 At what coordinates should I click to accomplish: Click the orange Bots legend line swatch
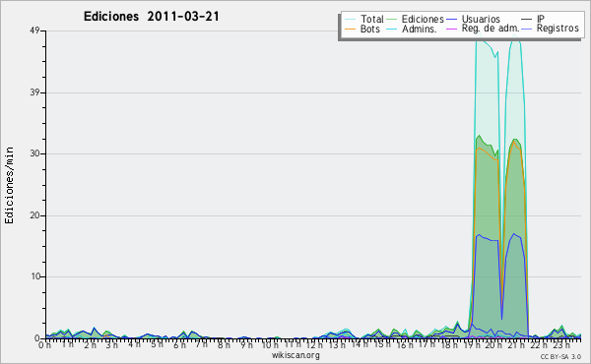pyautogui.click(x=350, y=29)
